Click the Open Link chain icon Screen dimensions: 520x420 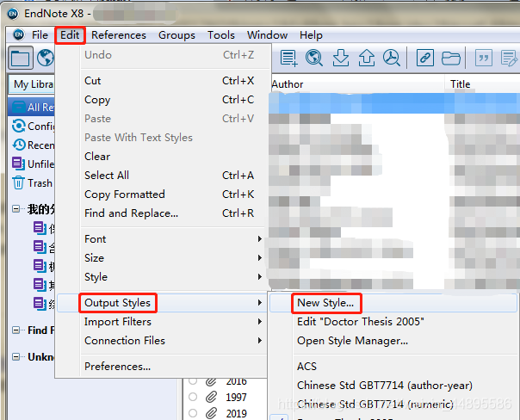[x=425, y=58]
